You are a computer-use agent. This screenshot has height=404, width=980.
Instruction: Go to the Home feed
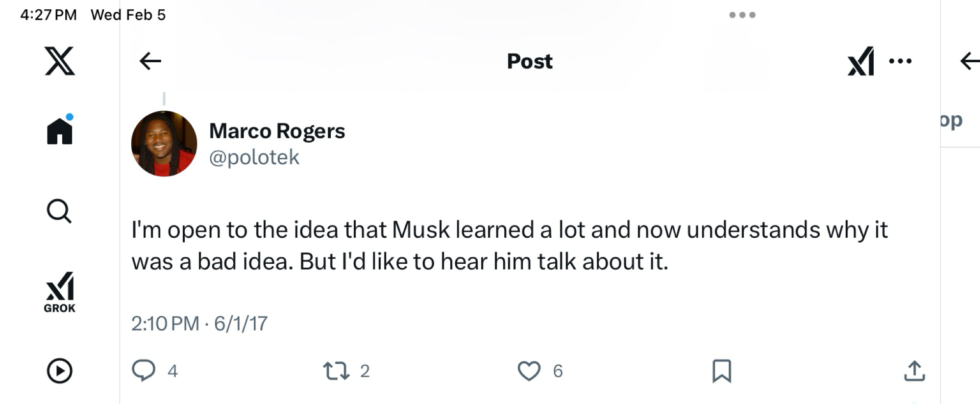tap(60, 131)
